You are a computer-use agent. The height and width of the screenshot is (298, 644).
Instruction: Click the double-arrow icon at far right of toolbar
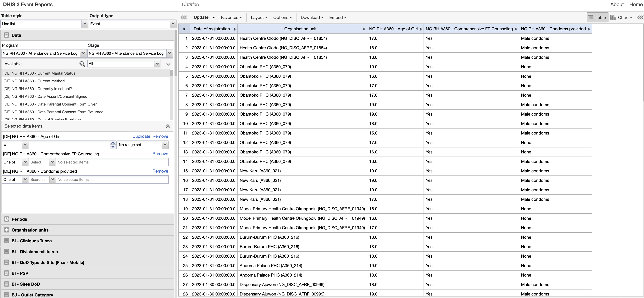coord(640,18)
